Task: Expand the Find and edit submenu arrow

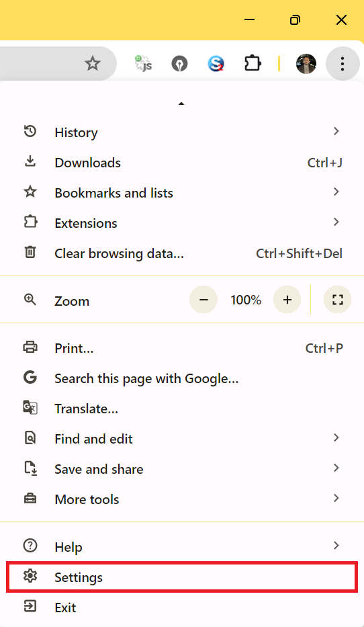Action: [x=336, y=438]
